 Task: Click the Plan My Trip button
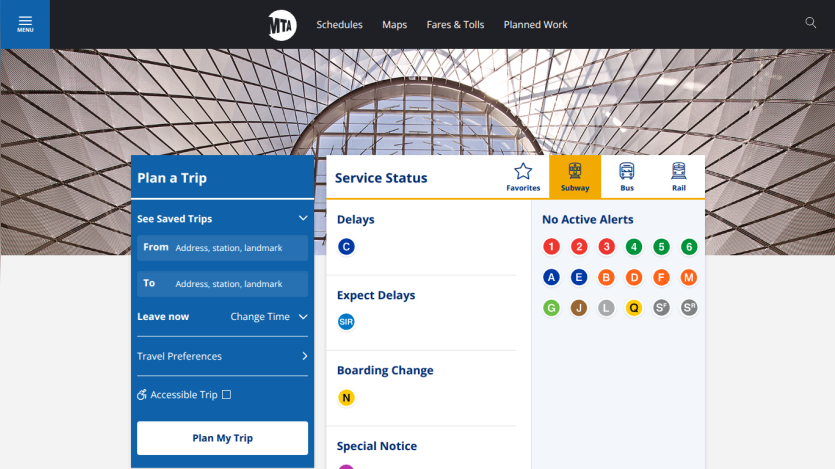tap(223, 438)
